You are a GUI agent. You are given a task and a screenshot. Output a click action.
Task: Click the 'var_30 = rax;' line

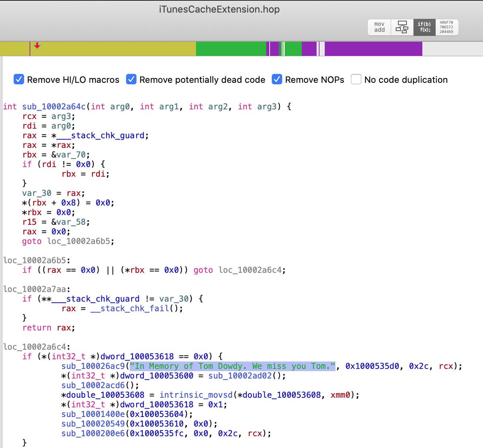(x=54, y=193)
